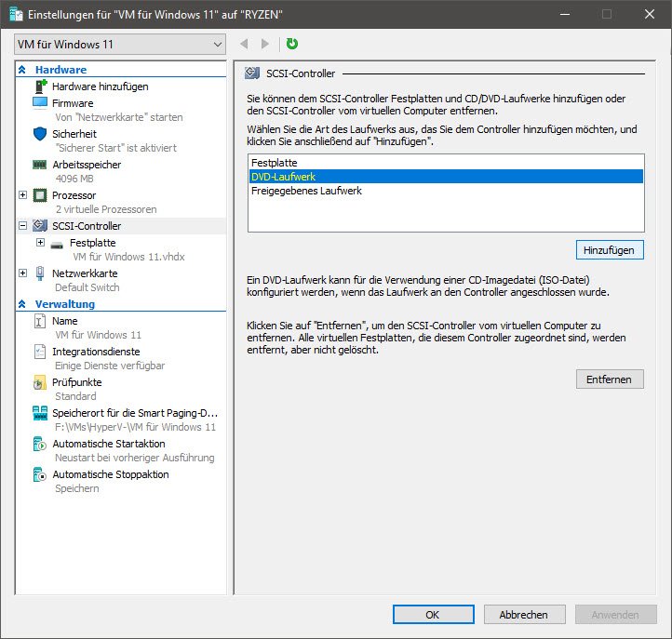Viewport: 672px width, 639px height.
Task: Click the Entfernen button
Action: pos(609,379)
